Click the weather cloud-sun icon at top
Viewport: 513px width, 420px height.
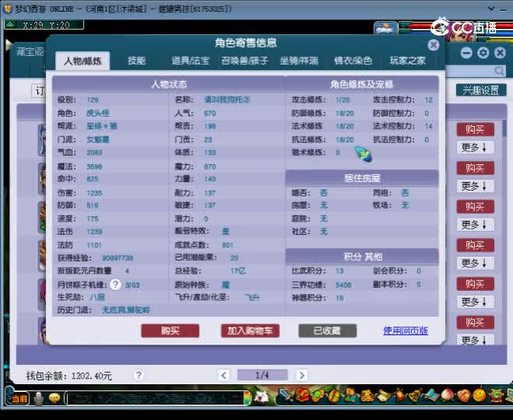[x=386, y=28]
